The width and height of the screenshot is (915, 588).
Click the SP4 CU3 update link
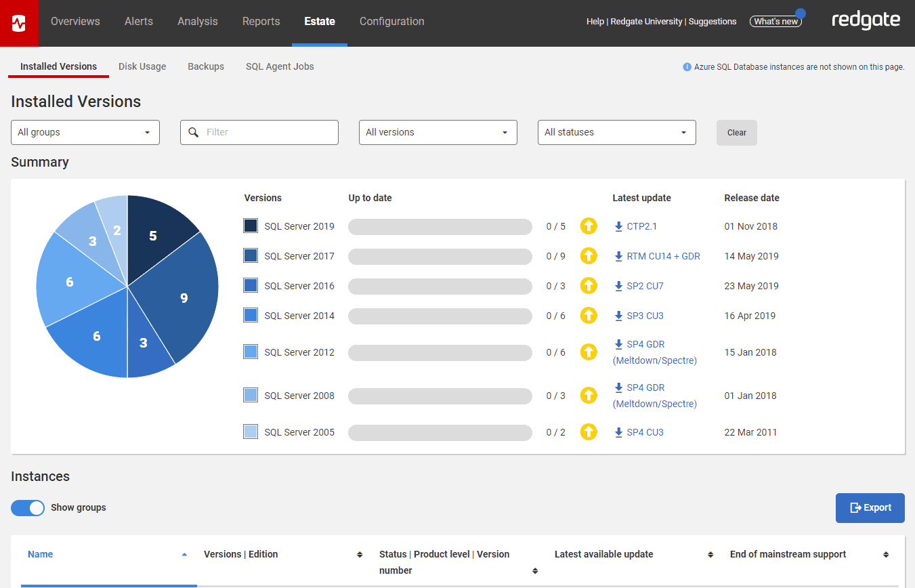click(x=645, y=432)
